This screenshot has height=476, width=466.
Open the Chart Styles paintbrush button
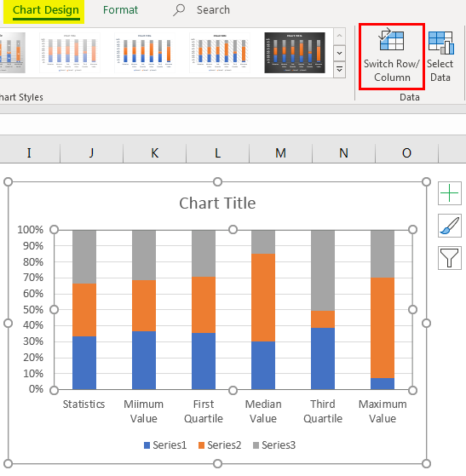click(x=449, y=226)
